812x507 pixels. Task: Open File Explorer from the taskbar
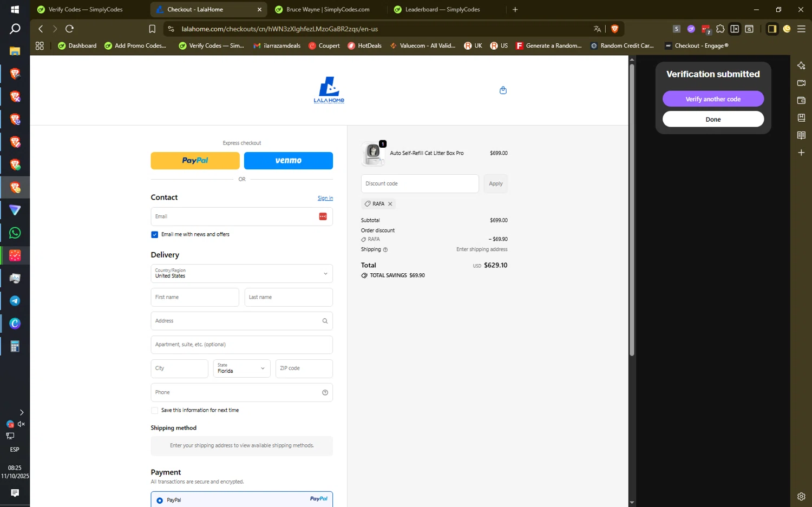point(15,51)
